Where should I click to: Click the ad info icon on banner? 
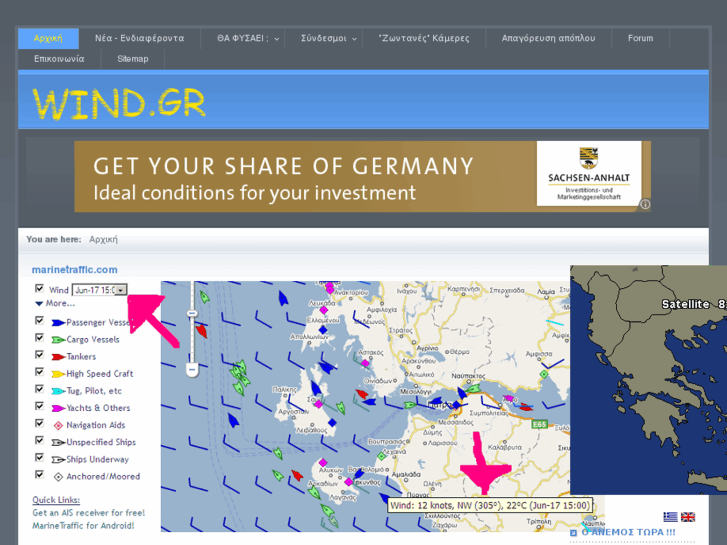click(645, 205)
